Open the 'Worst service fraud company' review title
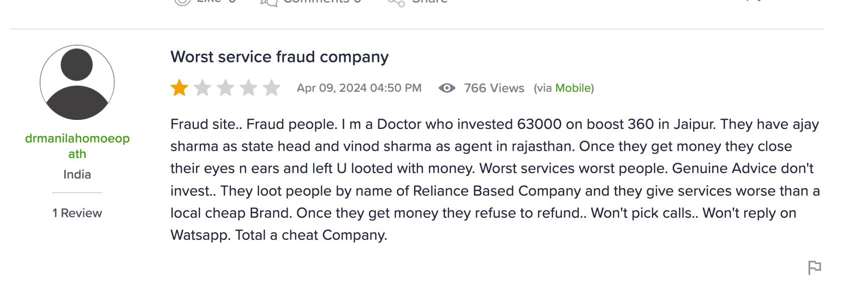Viewport: 868px width, 295px height. click(x=279, y=57)
